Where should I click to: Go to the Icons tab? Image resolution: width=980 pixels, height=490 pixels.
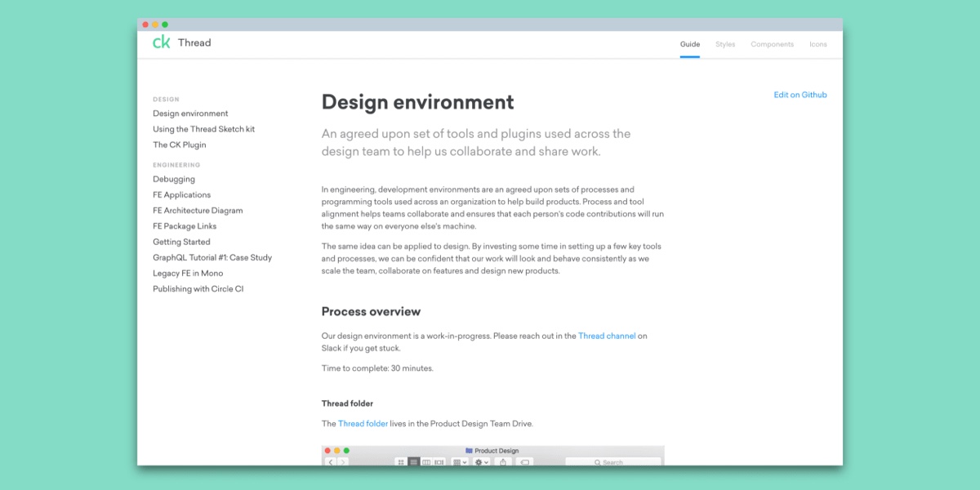[x=817, y=44]
